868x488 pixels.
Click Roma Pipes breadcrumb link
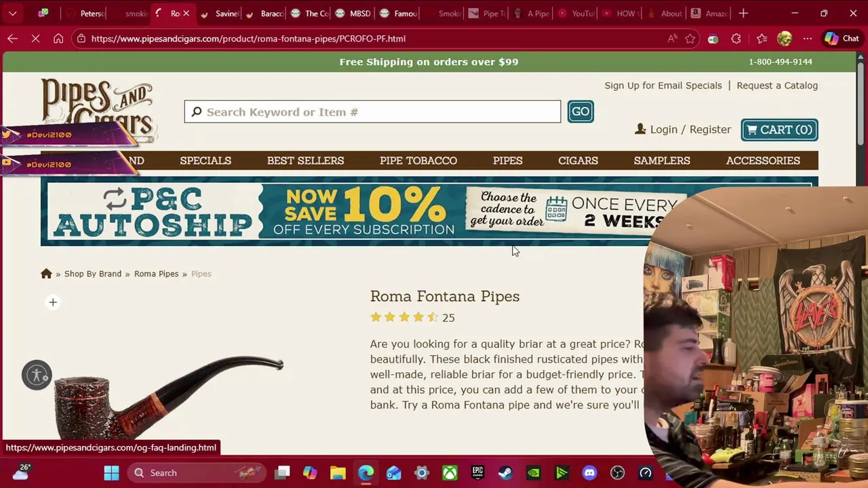[156, 274]
